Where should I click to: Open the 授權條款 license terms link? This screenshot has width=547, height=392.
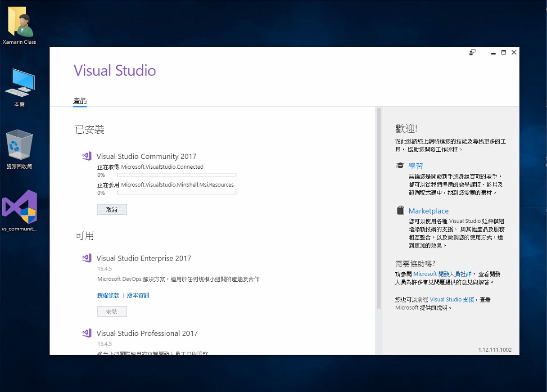pyautogui.click(x=108, y=295)
